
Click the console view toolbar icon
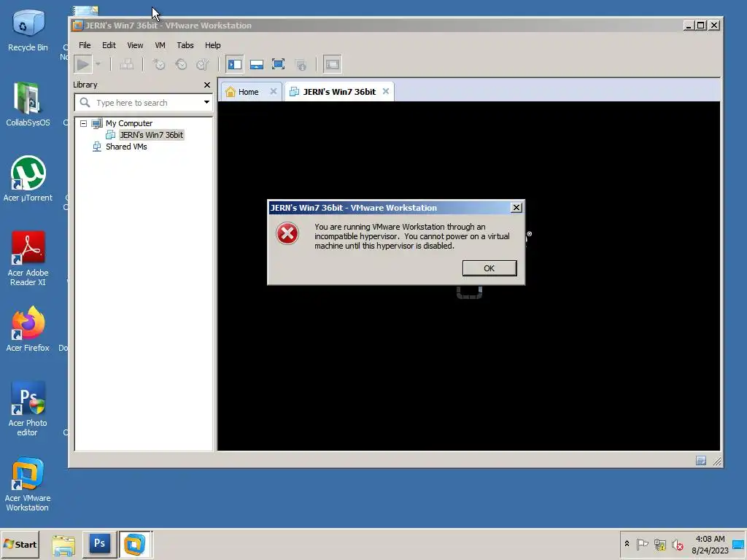point(333,64)
